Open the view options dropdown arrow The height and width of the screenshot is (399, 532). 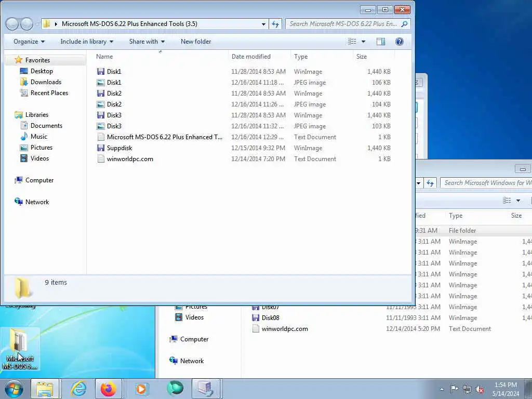pos(363,42)
